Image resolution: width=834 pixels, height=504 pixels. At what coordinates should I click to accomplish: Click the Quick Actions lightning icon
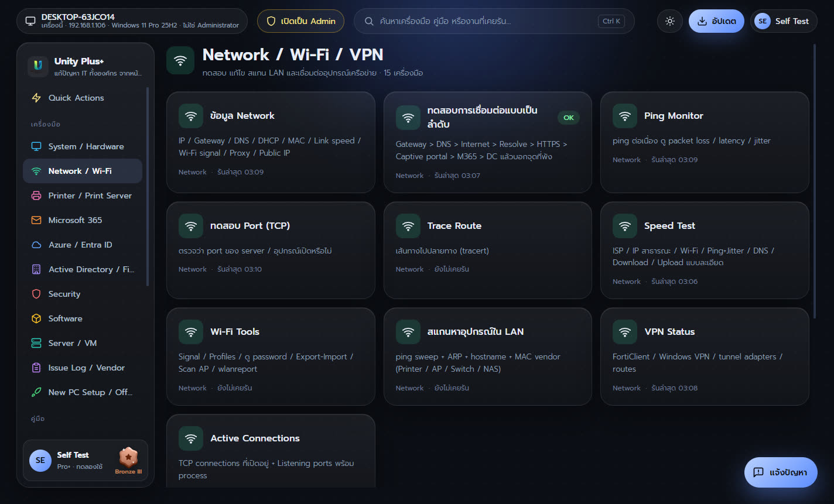(36, 98)
